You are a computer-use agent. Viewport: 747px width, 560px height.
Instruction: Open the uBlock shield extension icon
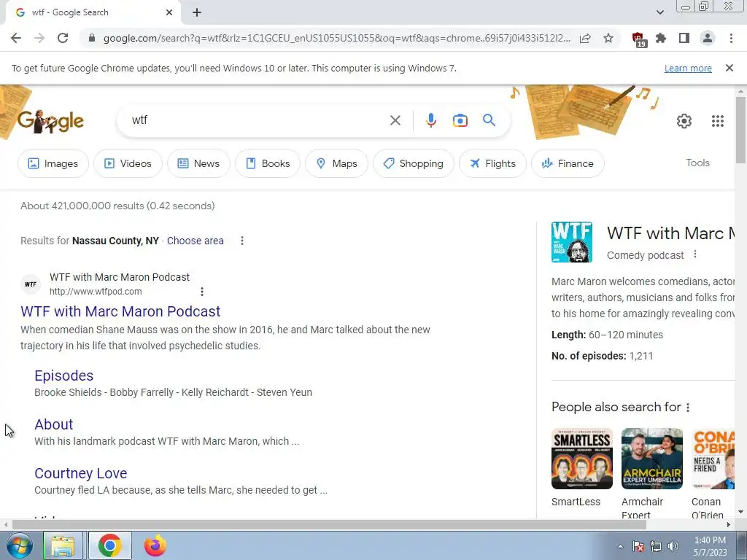[x=638, y=39]
